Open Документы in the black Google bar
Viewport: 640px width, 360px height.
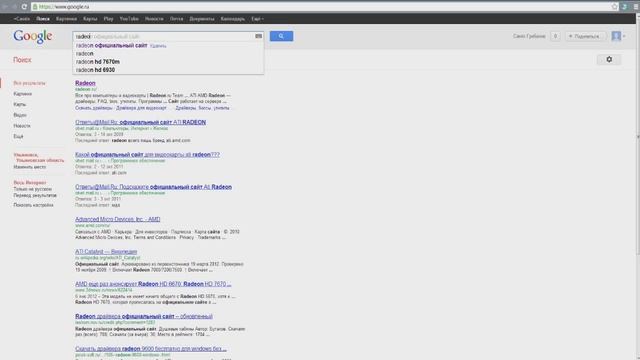click(x=202, y=19)
